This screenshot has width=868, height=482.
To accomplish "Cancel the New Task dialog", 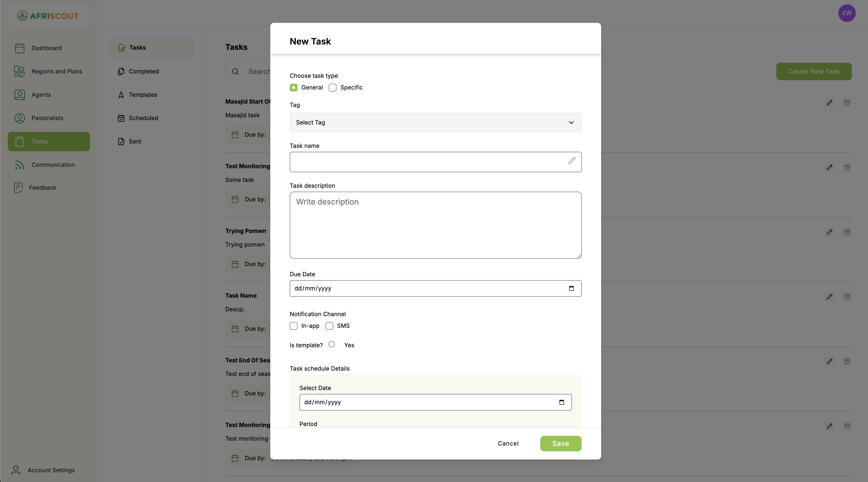I will (508, 443).
